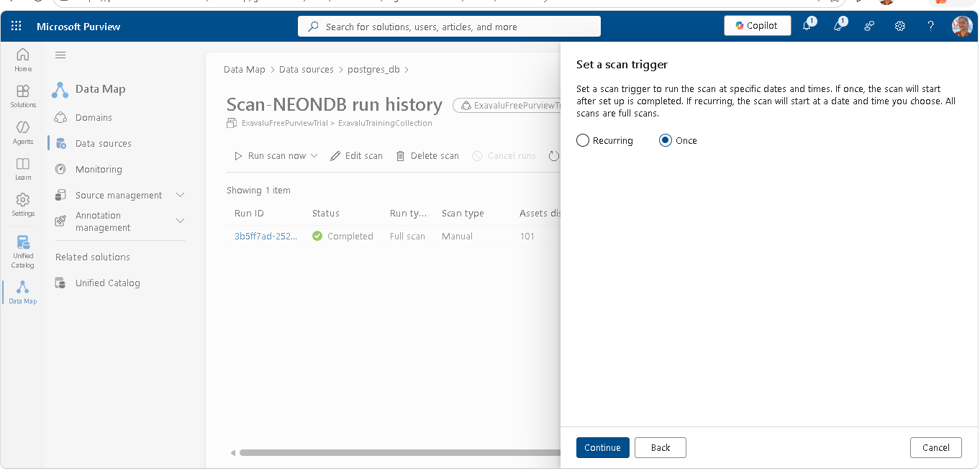Open Unified Catalog rail icon

coord(23,251)
